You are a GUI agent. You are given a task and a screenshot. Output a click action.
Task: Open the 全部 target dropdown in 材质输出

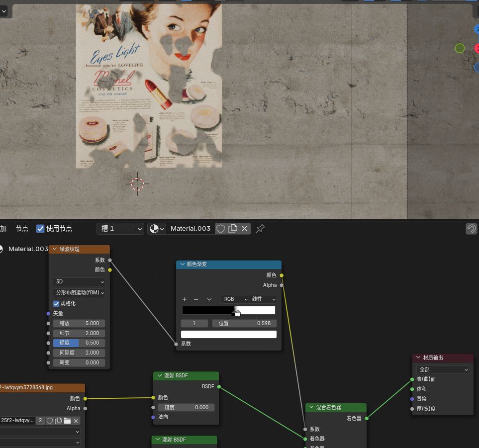point(443,369)
